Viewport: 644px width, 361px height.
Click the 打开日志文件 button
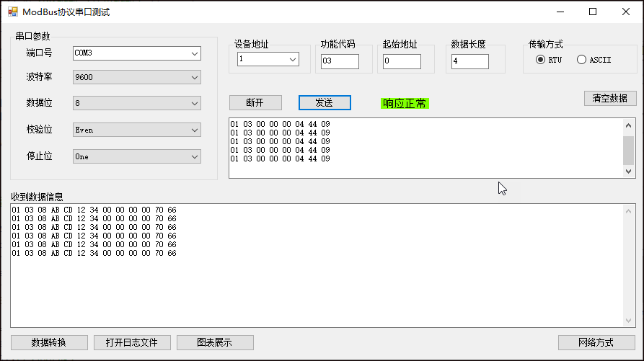(132, 342)
